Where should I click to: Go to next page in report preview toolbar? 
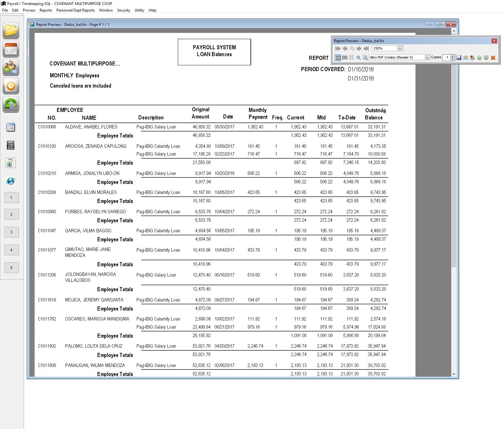point(359,48)
